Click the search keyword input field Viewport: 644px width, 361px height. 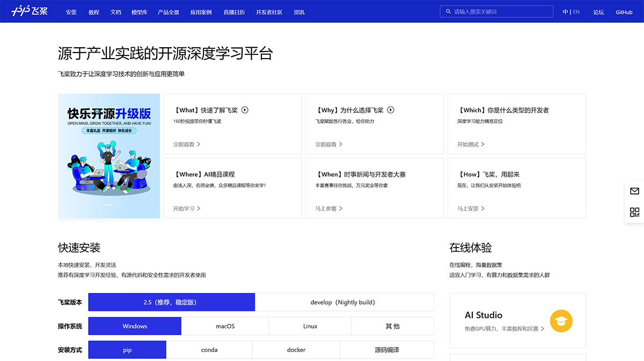point(496,11)
